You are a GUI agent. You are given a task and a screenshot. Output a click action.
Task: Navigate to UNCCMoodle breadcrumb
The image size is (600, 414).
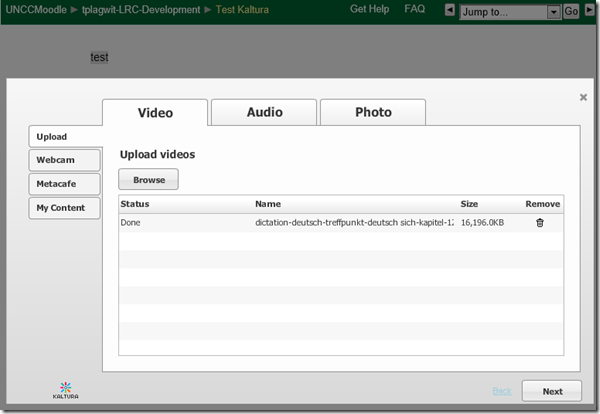click(35, 9)
